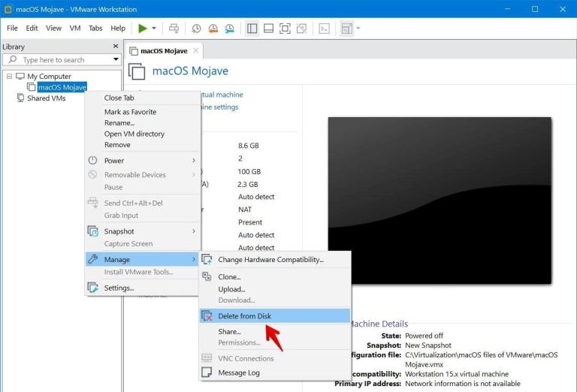577x392 pixels.
Task: Click the black VM preview screen
Action: click(x=440, y=201)
